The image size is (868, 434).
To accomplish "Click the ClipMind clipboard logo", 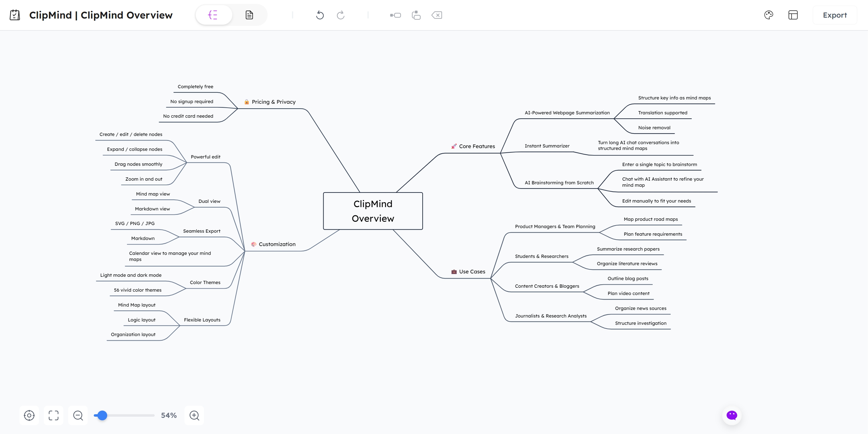I will [x=15, y=15].
